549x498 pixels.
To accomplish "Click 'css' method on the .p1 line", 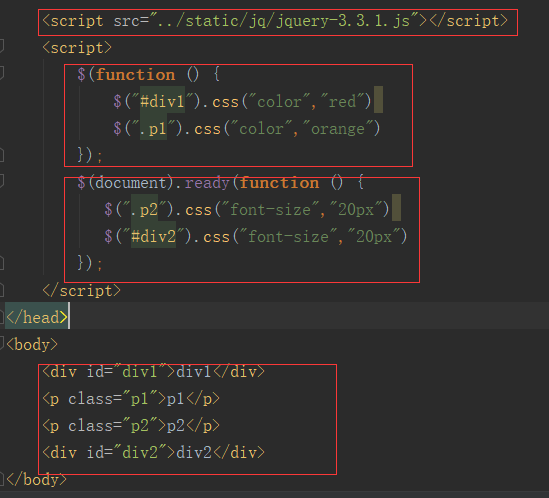I will tap(207, 129).
